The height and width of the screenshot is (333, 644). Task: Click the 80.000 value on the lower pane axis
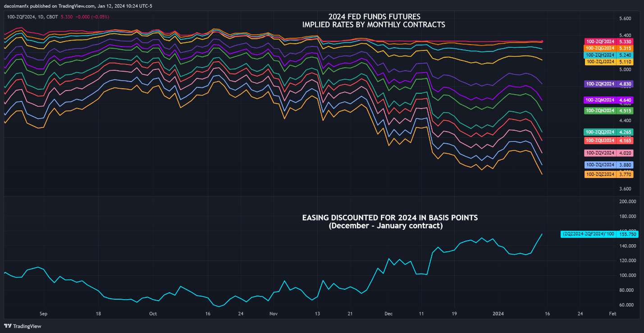coord(626,290)
